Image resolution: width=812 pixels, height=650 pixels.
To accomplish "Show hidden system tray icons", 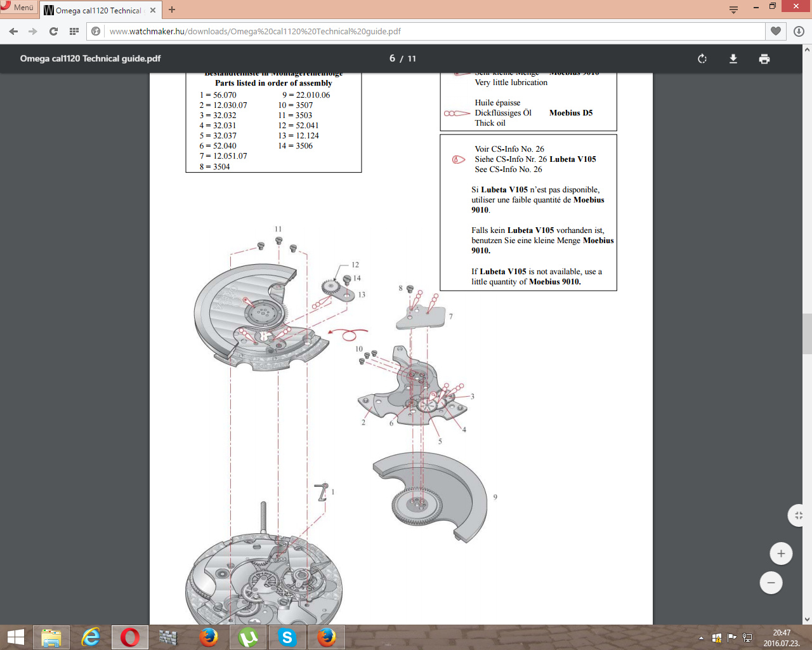I will [x=701, y=638].
